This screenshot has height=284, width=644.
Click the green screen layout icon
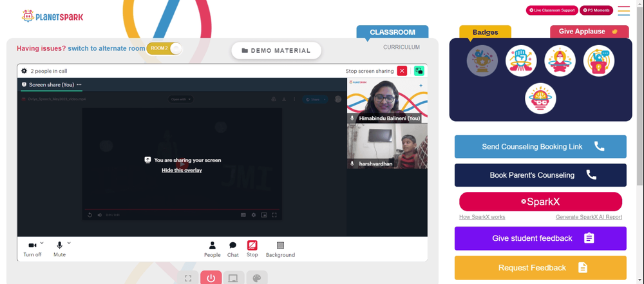pyautogui.click(x=419, y=71)
